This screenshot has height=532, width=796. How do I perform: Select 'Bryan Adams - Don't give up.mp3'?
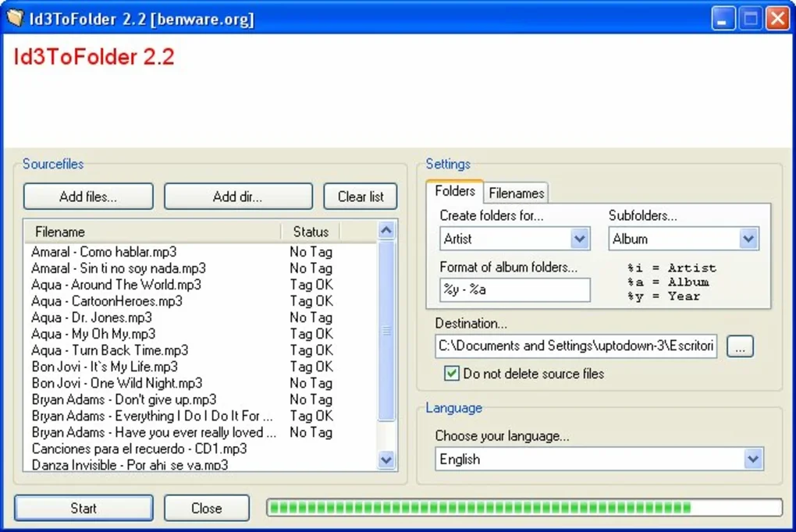[124, 399]
